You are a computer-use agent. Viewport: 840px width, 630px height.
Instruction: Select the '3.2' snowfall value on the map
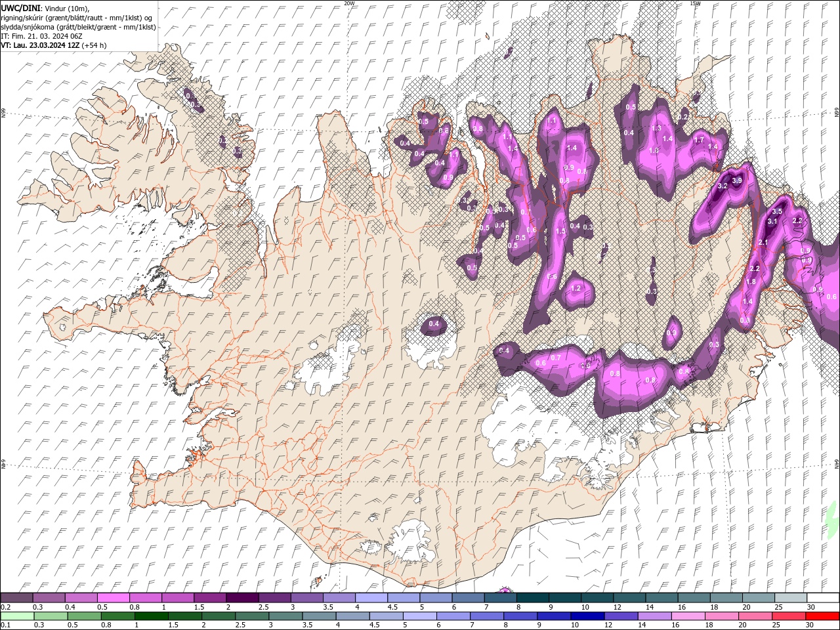coord(723,186)
